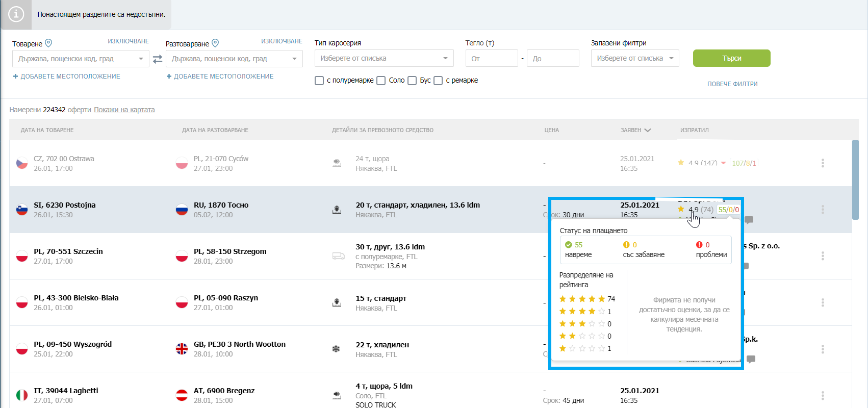This screenshot has width=868, height=408.
Task: Click the chat bubble icon in the Postojna row
Action: tap(749, 220)
